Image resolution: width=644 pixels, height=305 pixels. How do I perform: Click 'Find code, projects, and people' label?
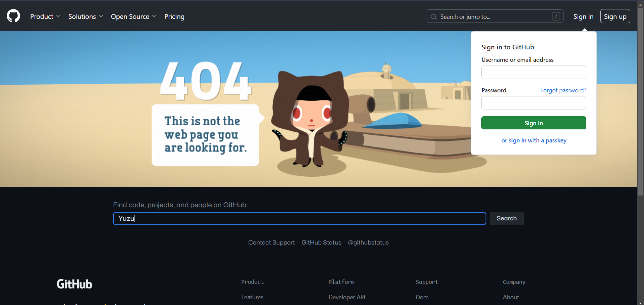tap(180, 205)
